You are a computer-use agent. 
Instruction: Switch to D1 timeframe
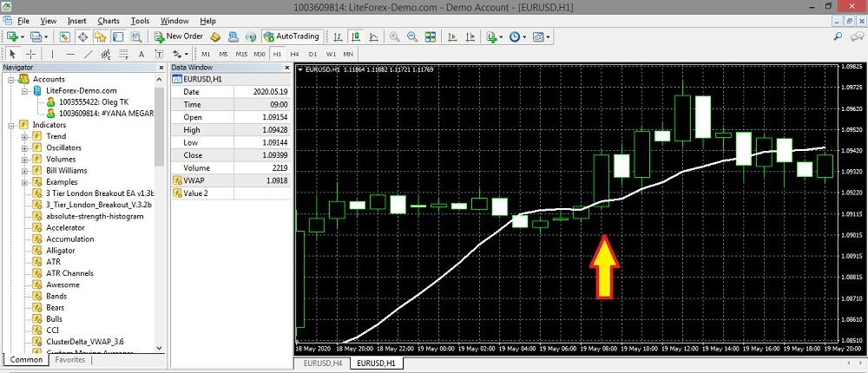tap(312, 55)
